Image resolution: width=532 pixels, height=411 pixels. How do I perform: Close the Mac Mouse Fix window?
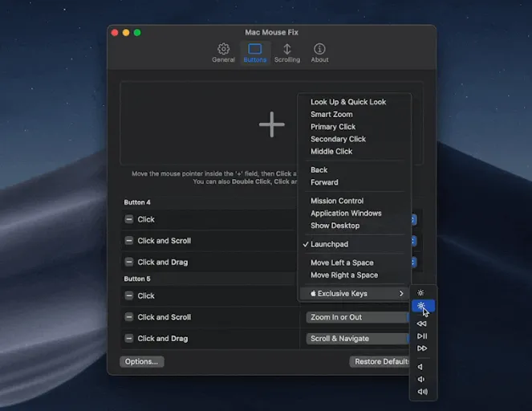point(115,33)
